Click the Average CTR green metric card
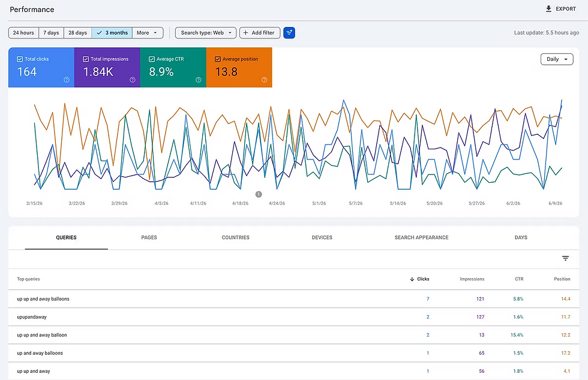588x380 pixels. click(173, 68)
